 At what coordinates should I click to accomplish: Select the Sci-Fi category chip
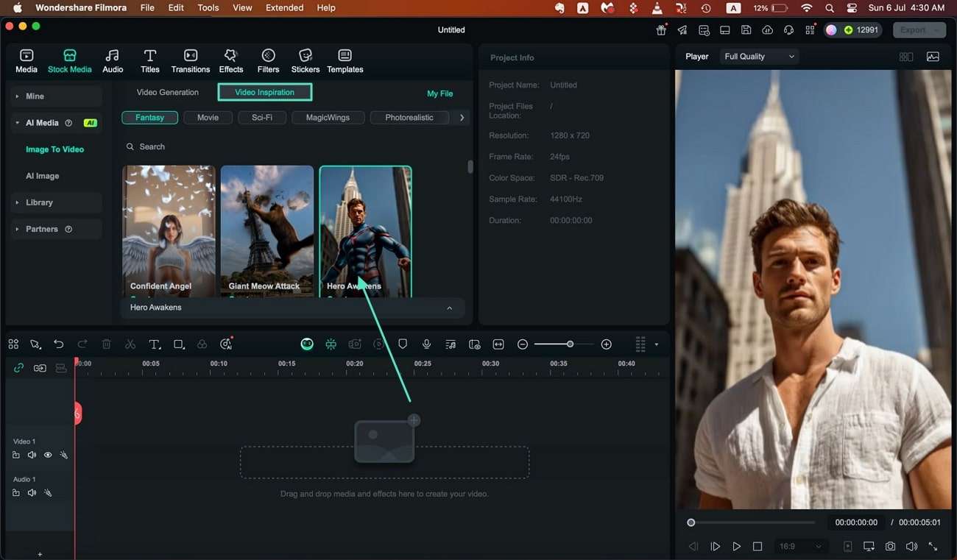262,118
